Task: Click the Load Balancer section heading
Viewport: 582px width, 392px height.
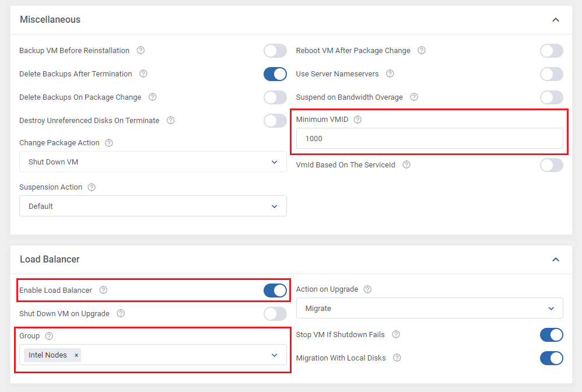Action: coord(50,260)
